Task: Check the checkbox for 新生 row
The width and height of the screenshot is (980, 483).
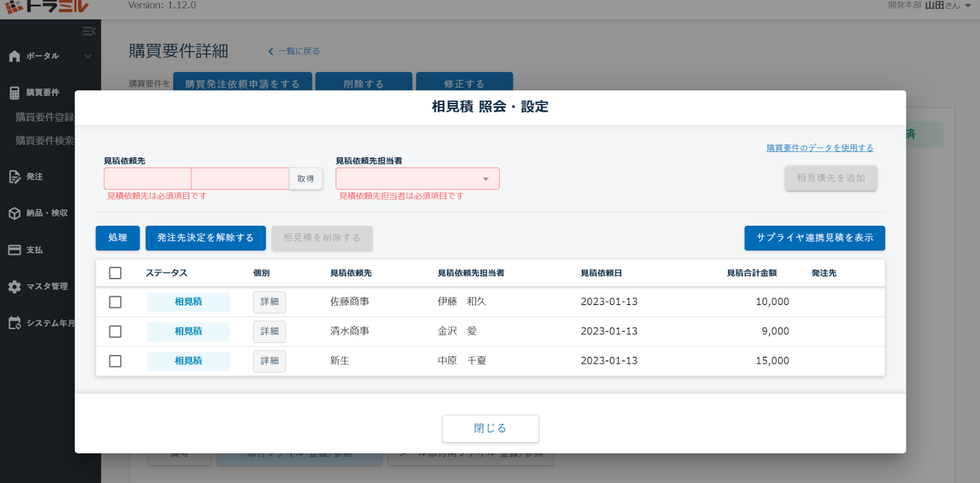Action: click(115, 361)
